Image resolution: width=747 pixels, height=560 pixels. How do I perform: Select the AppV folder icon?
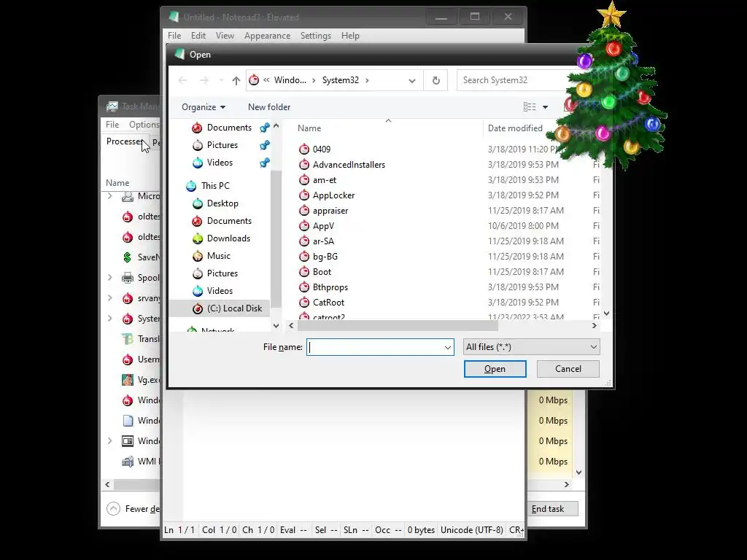304,226
